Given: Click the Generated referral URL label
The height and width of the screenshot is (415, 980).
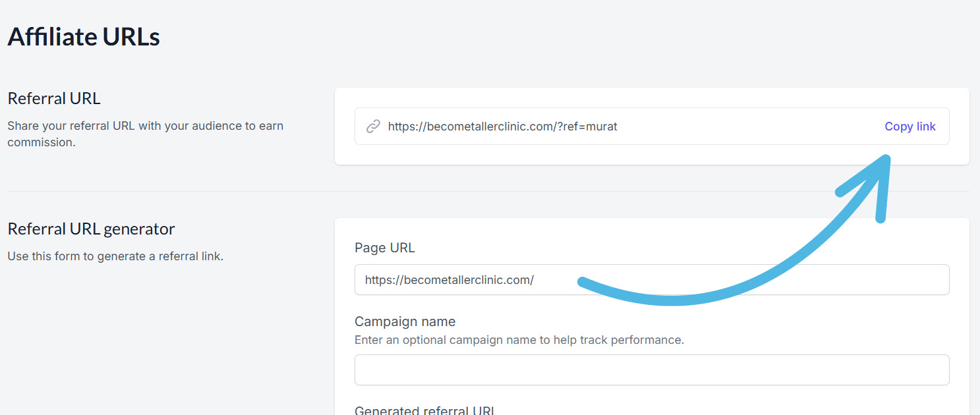Looking at the screenshot, I should [424, 410].
